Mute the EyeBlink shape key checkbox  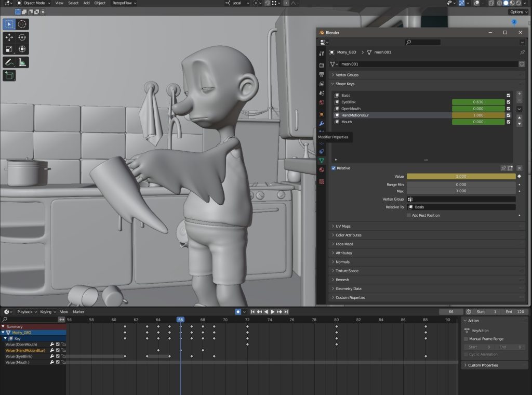coord(508,102)
